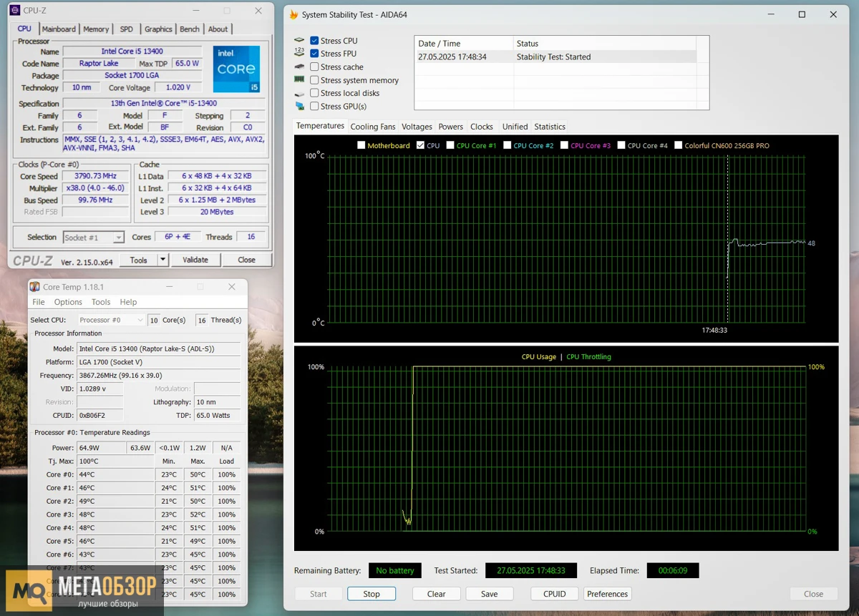
Task: Disable the Stress CPU checkbox
Action: pos(314,41)
